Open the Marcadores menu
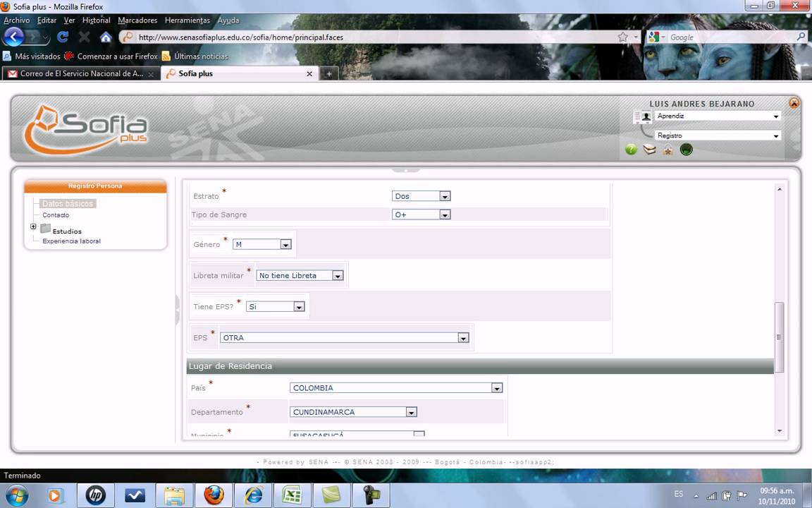Viewport: 812px width, 508px height. (137, 20)
